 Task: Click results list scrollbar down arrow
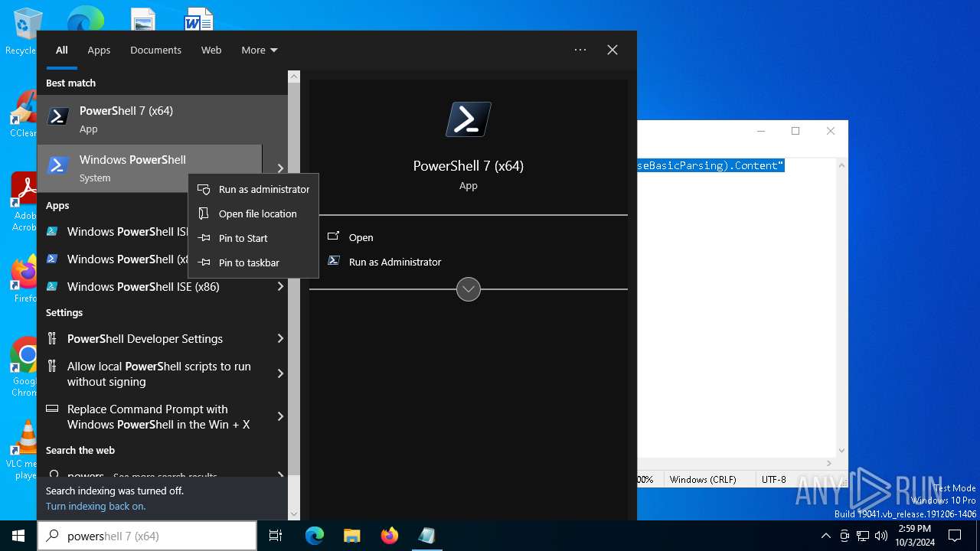(x=294, y=514)
